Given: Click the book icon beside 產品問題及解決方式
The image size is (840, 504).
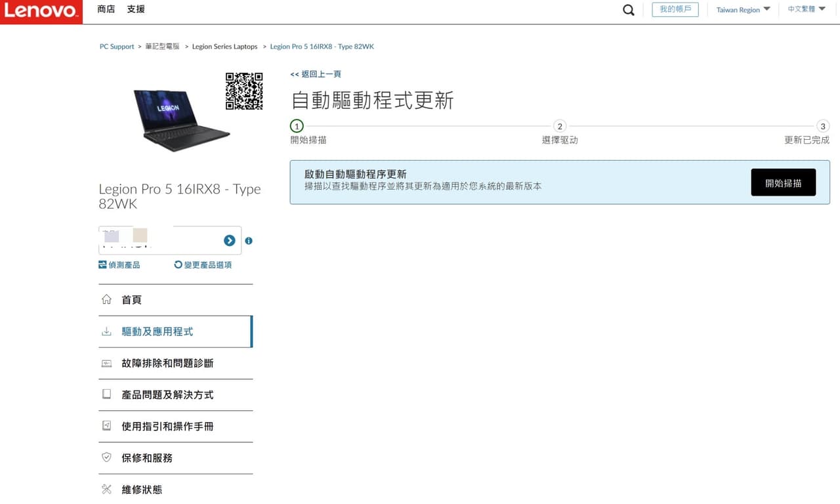Looking at the screenshot, I should click(106, 394).
